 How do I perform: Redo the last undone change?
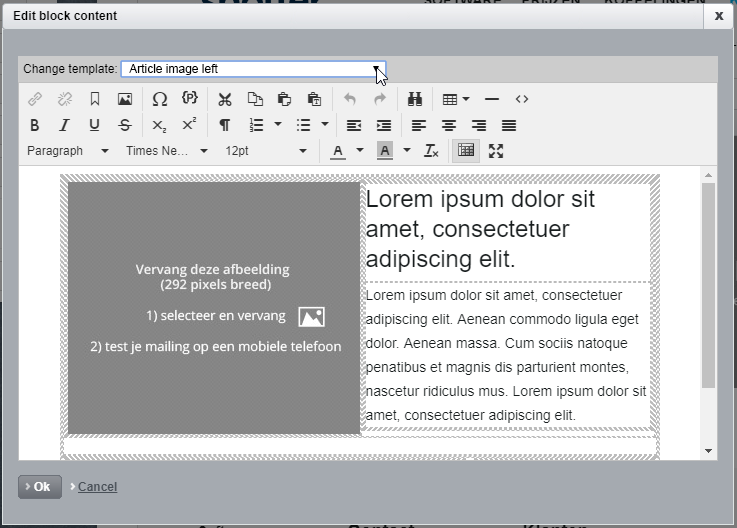(380, 99)
